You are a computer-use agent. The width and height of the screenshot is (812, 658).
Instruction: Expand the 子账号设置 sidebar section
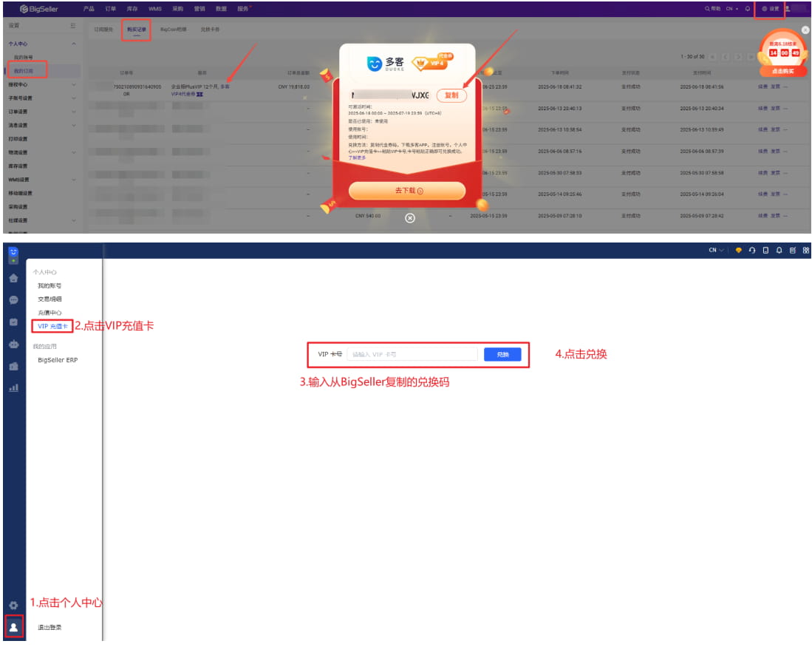(74, 98)
